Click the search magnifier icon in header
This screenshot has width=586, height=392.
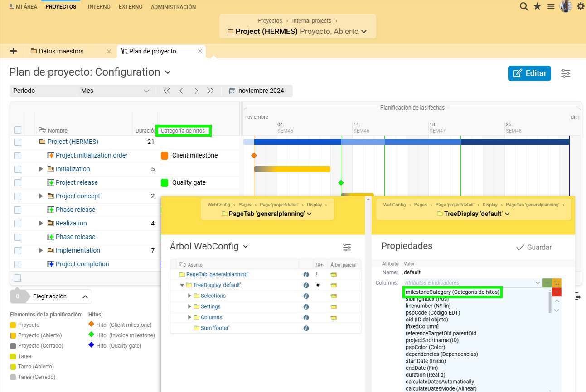click(523, 6)
